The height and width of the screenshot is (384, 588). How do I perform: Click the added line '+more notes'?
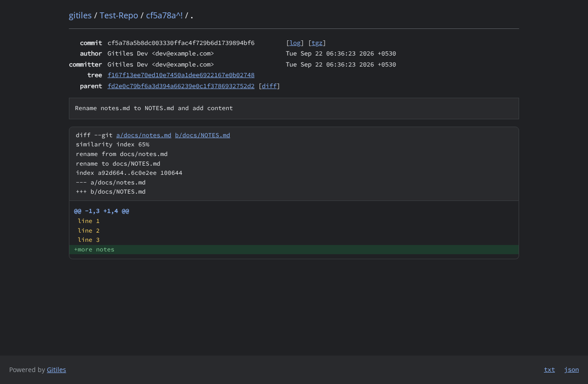(294, 250)
